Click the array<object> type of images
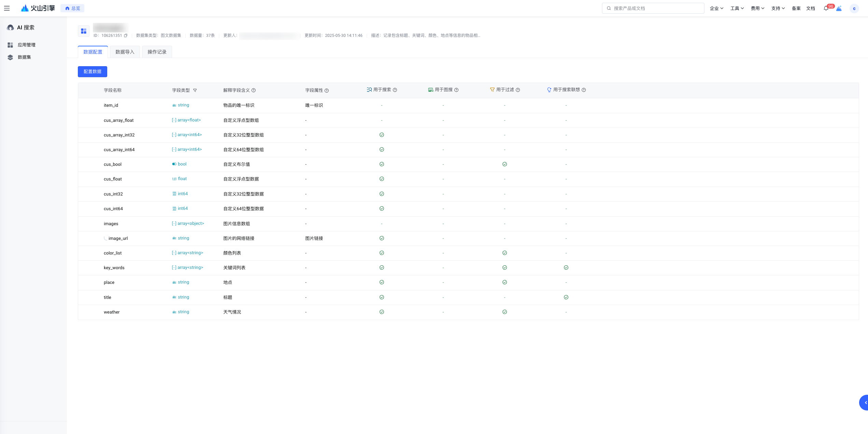The image size is (868, 434). pyautogui.click(x=188, y=223)
